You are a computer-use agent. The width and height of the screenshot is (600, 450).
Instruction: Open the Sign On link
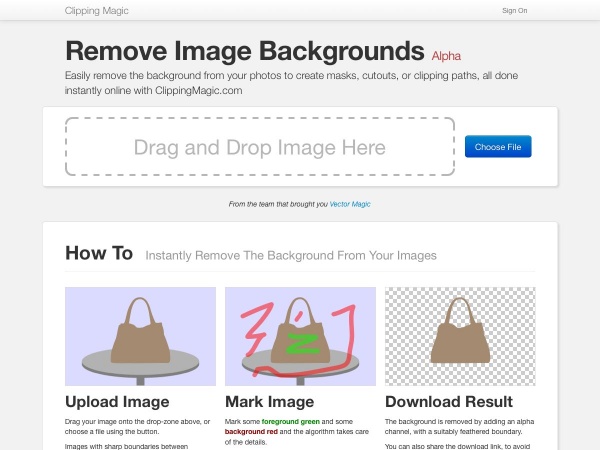tap(514, 11)
